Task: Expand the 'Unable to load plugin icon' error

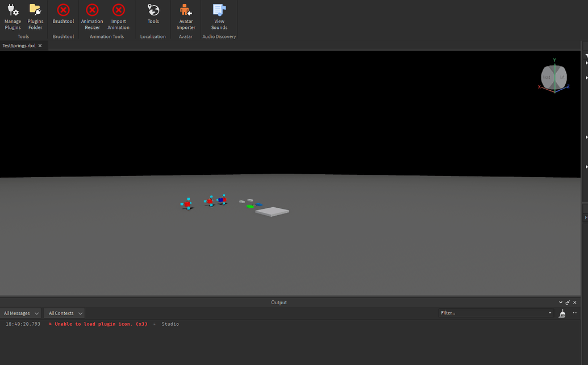Action: pos(50,324)
